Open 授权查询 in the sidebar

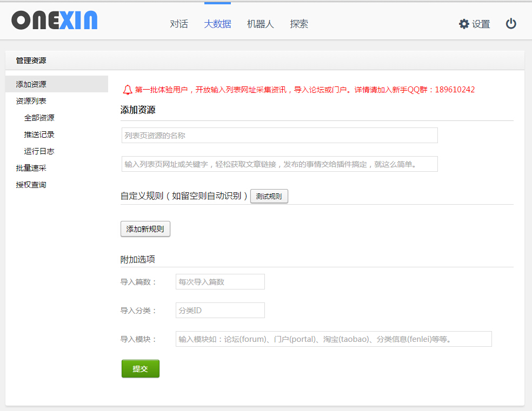[x=31, y=185]
